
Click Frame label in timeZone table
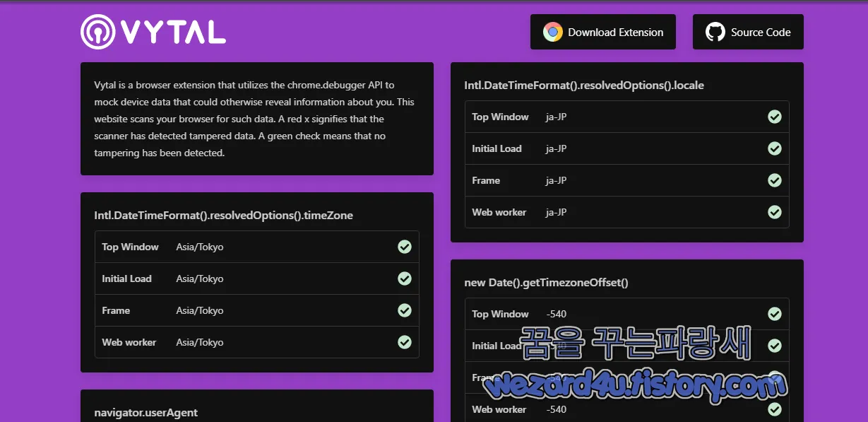click(116, 310)
